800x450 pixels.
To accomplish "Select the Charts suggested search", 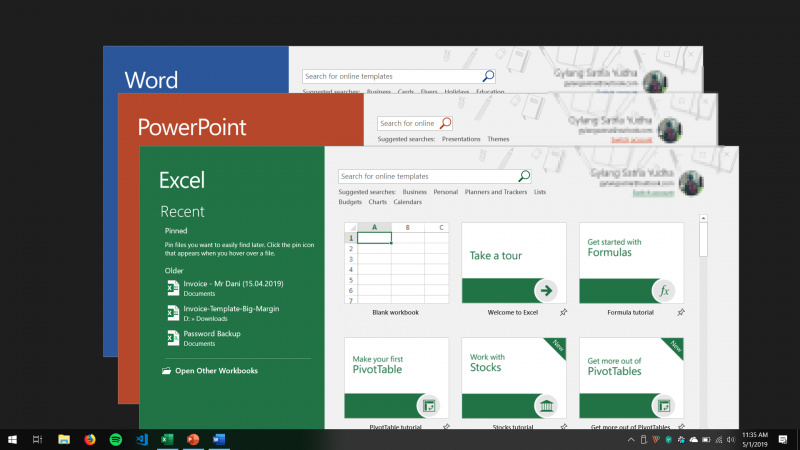I will pyautogui.click(x=378, y=202).
